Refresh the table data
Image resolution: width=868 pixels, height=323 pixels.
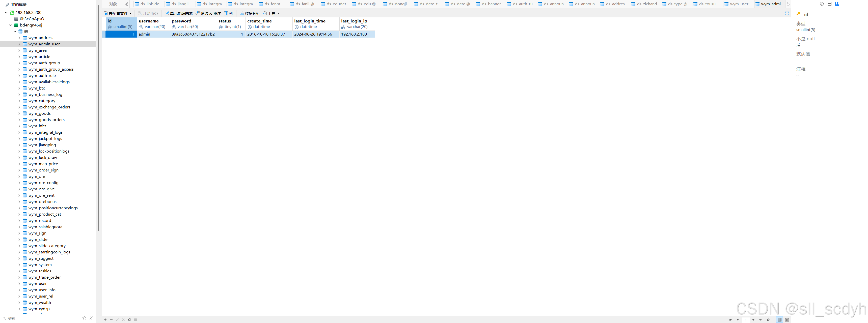pos(129,320)
